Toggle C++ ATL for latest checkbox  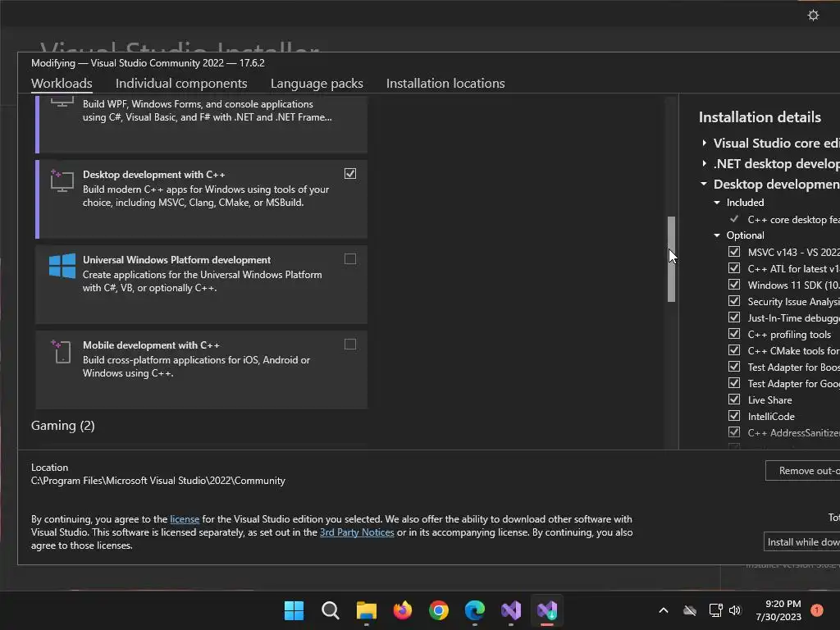coord(734,268)
